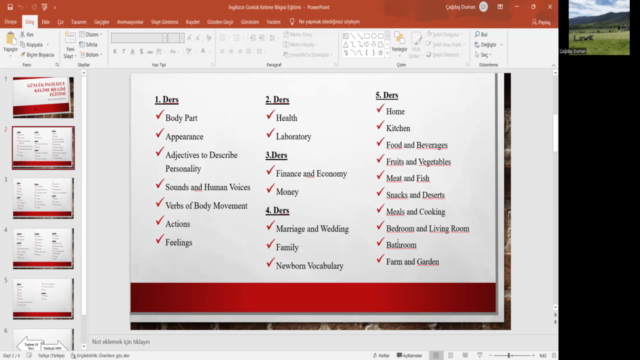Select slide 5 thumbnail

click(x=43, y=299)
